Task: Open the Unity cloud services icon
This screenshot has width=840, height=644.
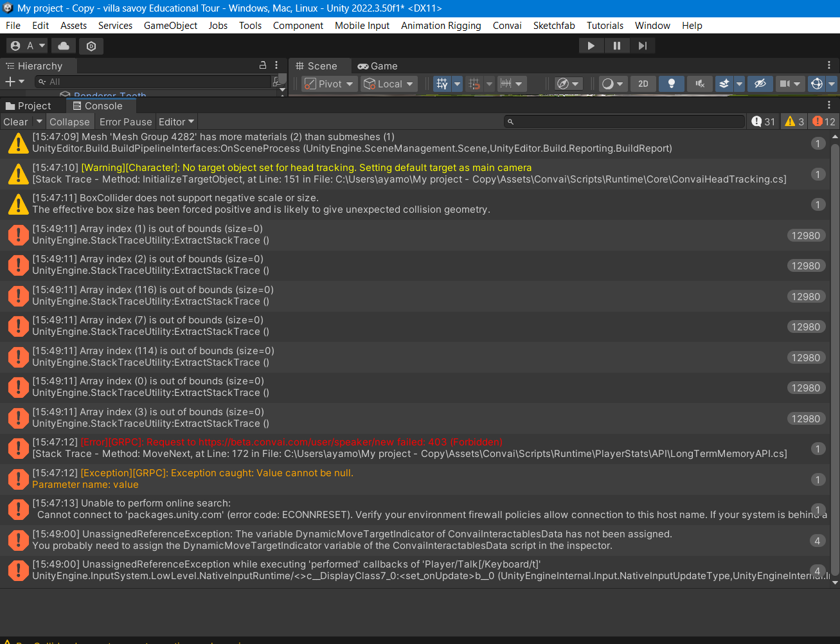Action: (64, 46)
